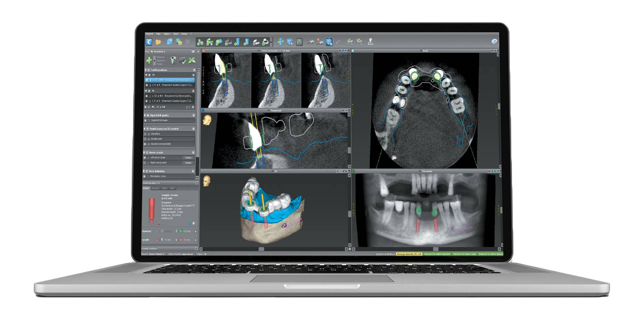
Task: Click Detect for Left nerve canal
Action: pyautogui.click(x=188, y=157)
